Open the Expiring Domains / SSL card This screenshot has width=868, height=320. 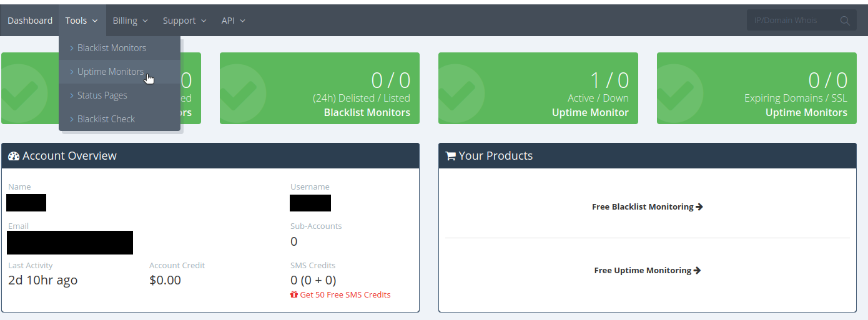point(757,88)
